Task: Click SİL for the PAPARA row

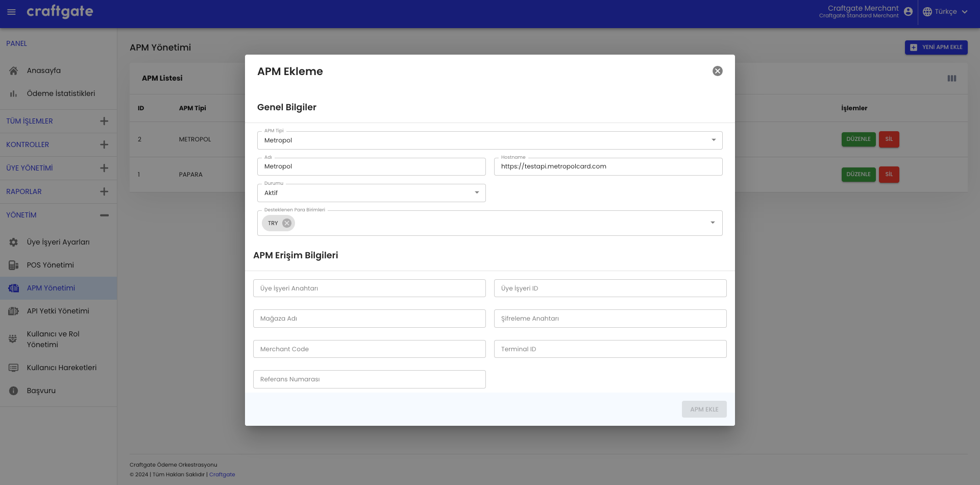Action: pos(889,175)
